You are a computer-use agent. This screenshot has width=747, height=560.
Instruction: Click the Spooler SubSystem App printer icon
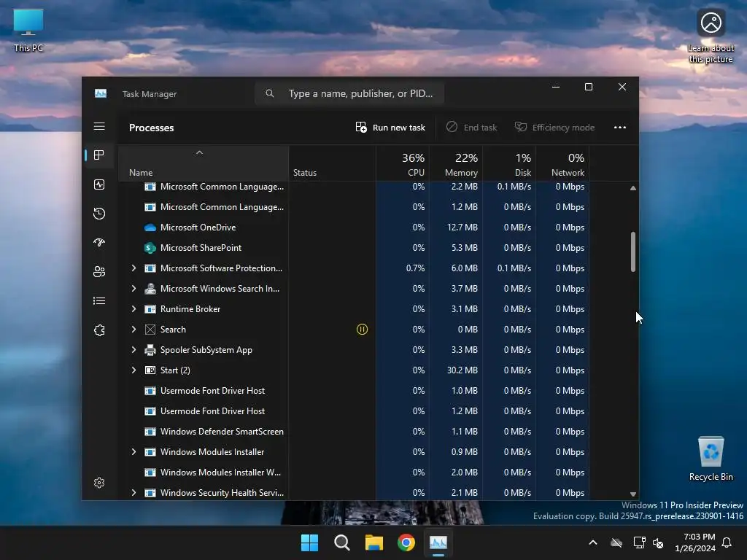(x=150, y=350)
